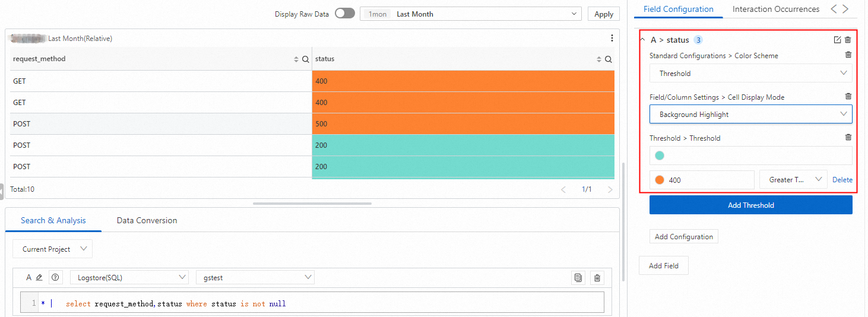Expand the Background Highlight display mode dropdown
Screen dimensions: 868x317
pos(750,115)
